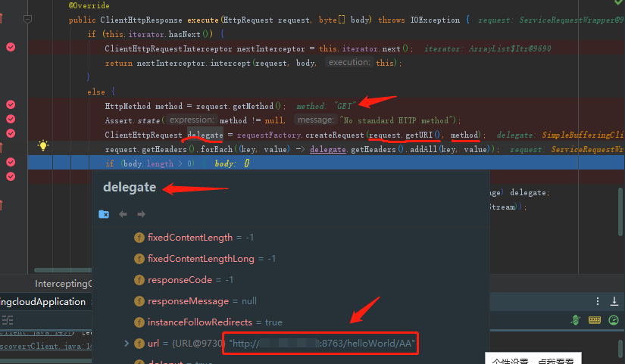Viewport: 625px width, 364px height.
Task: Click the delegate popup title
Action: (130, 187)
